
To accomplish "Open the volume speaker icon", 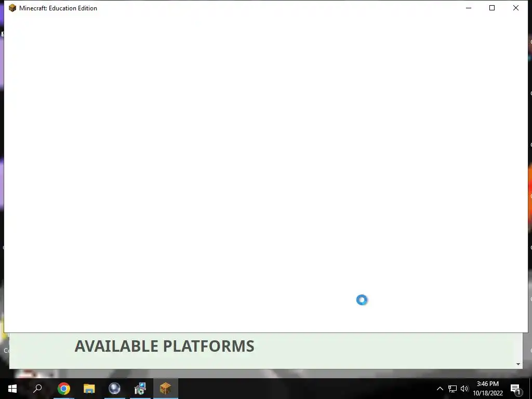I will coord(464,389).
